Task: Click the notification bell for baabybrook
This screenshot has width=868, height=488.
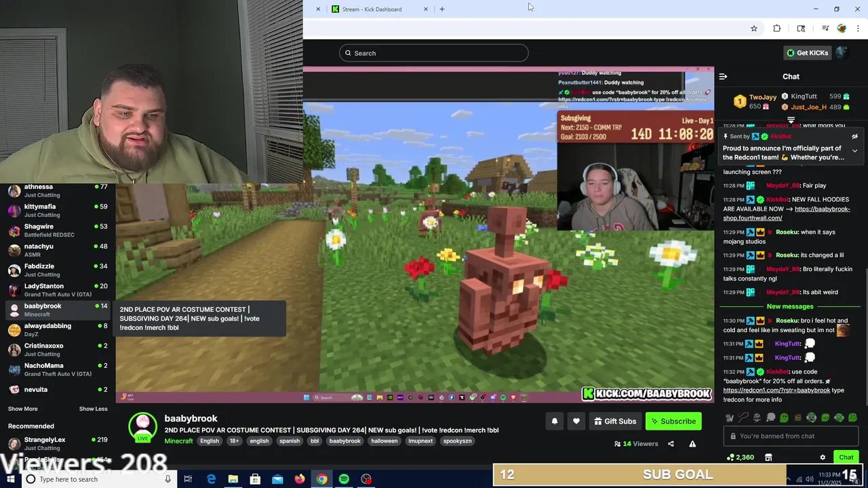Action: coord(555,422)
